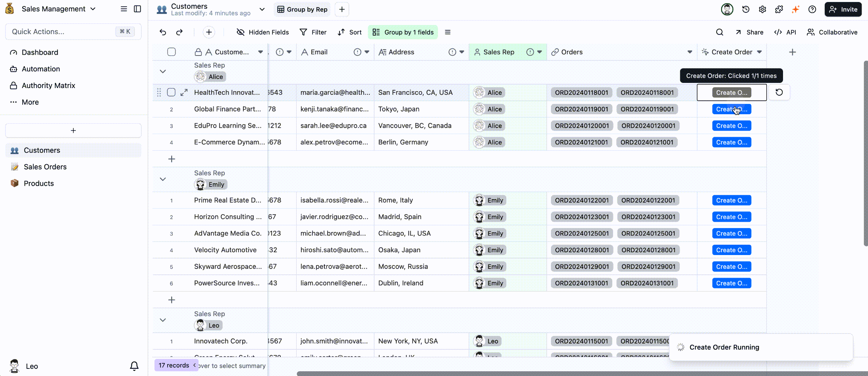868x376 pixels.
Task: Expand the HealthTech Innovat record
Action: tap(184, 92)
